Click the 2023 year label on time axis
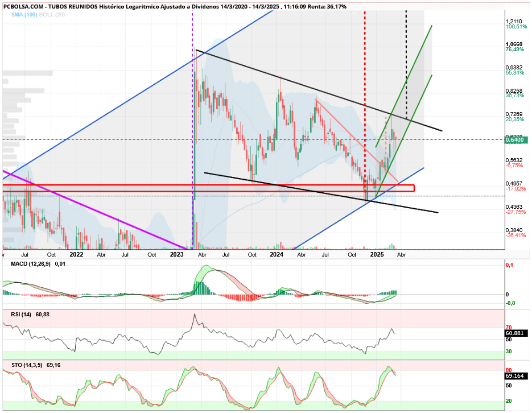532x413 pixels. click(177, 254)
